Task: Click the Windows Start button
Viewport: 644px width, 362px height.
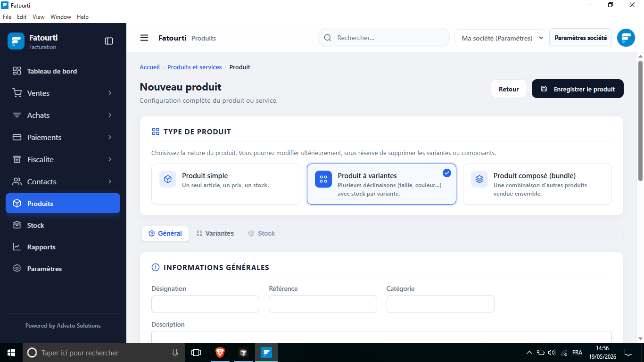Action: pos(11,352)
